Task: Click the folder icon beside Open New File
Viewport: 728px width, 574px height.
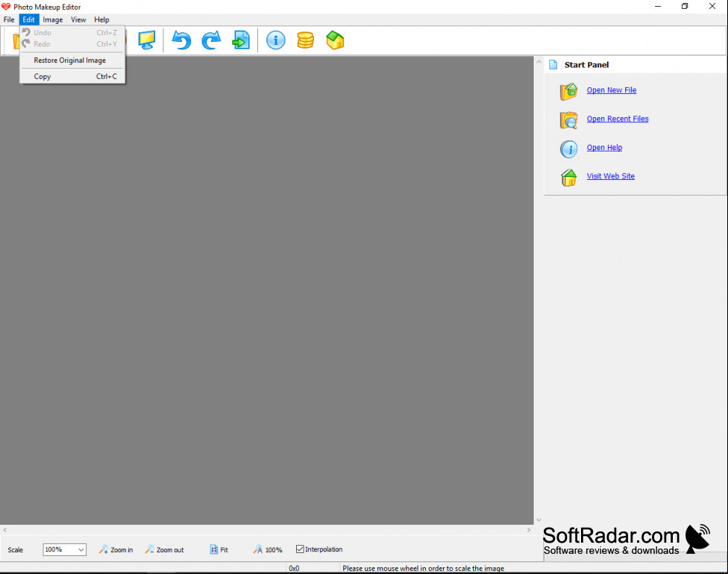Action: 568,91
